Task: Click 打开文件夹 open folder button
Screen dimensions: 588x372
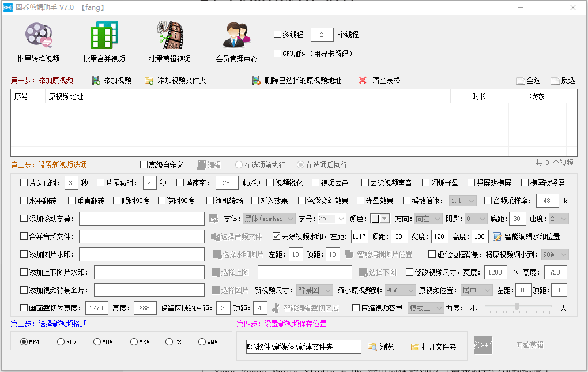Action: [x=433, y=347]
